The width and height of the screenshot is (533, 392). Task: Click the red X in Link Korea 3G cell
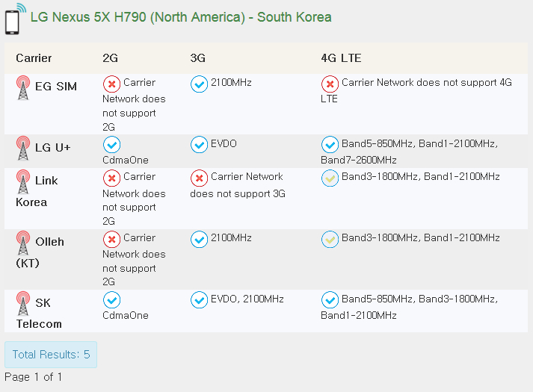click(199, 178)
